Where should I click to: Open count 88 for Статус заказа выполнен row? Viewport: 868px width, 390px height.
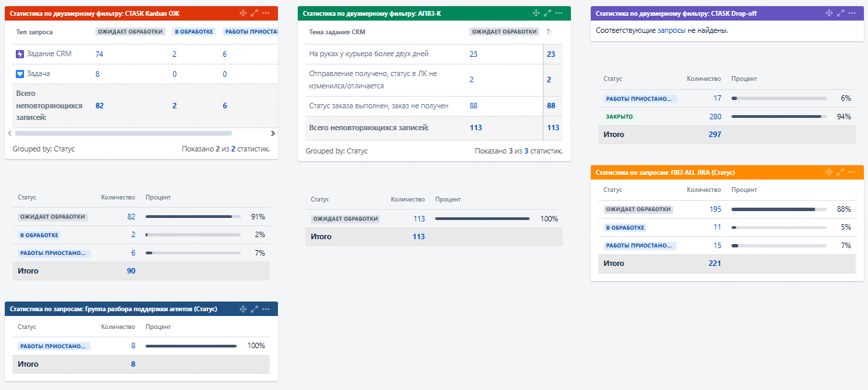473,106
